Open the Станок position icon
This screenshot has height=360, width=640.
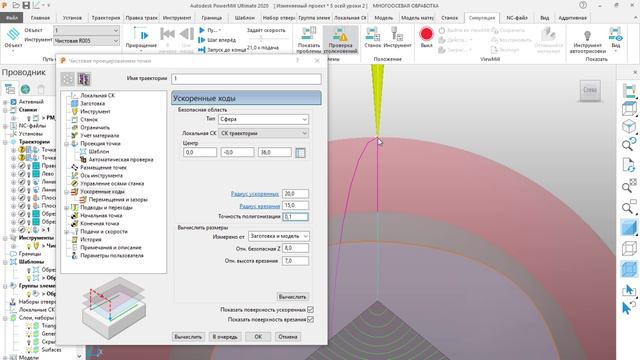[373, 37]
